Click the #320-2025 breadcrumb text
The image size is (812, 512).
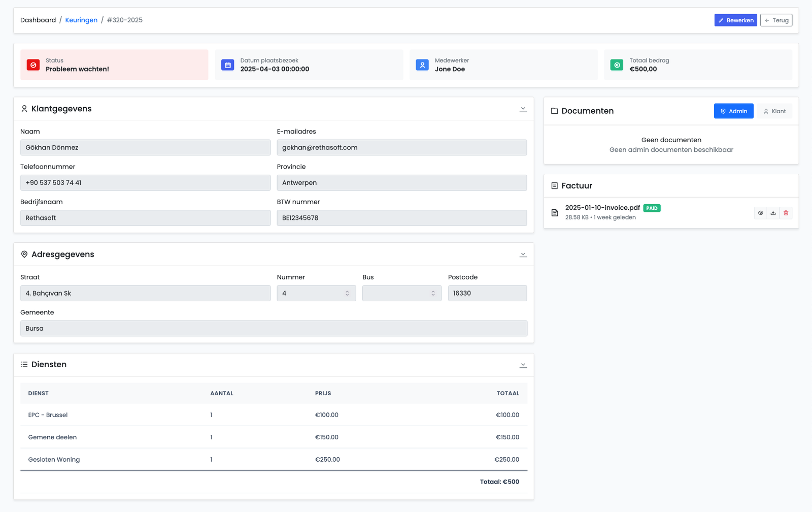pyautogui.click(x=125, y=20)
